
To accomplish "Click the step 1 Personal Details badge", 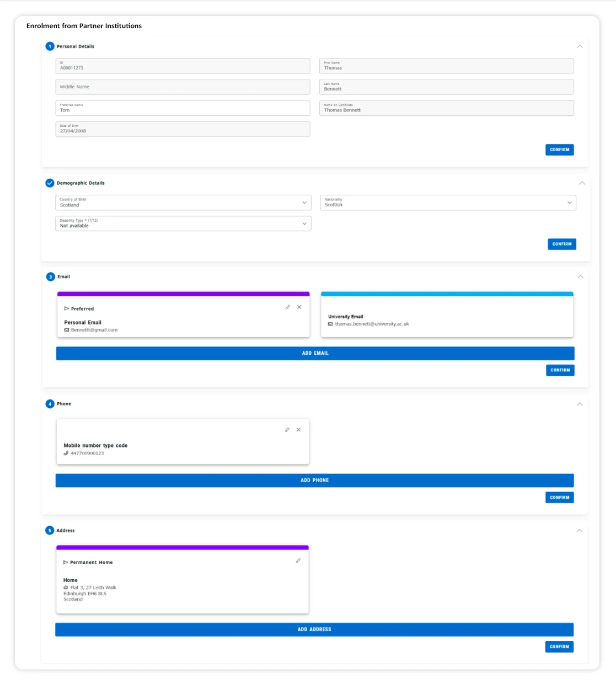I will (x=50, y=46).
